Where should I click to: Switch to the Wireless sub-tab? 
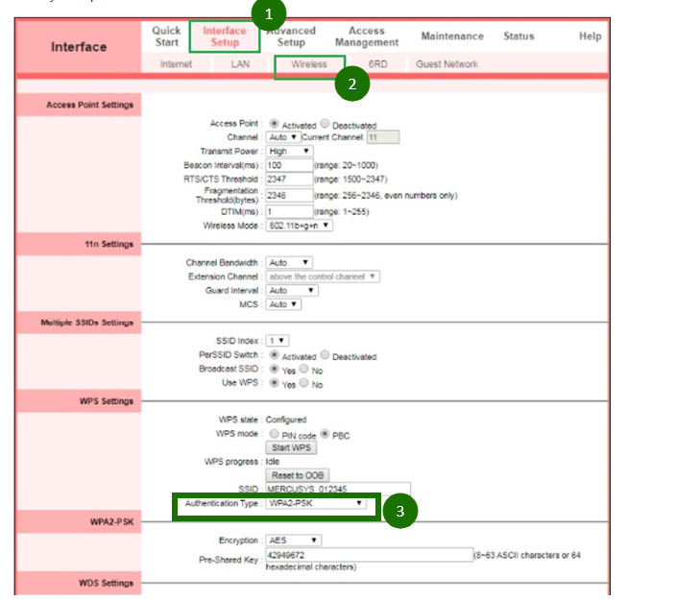click(308, 64)
